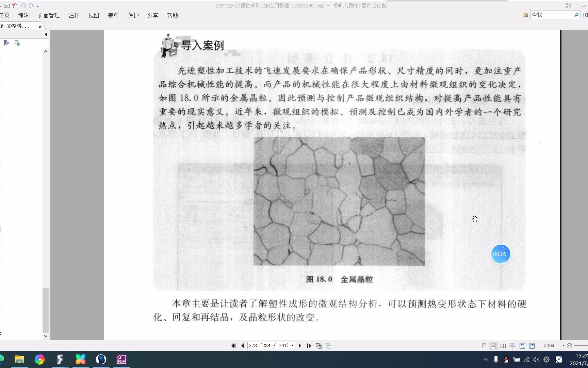Go to the first page of the document
This screenshot has width=588, height=368.
click(233, 346)
